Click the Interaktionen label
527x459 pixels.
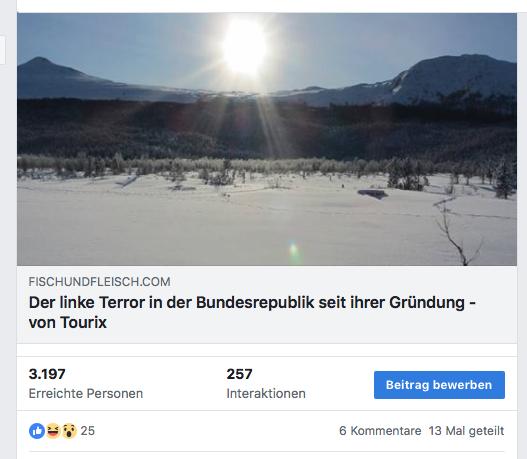tap(266, 393)
